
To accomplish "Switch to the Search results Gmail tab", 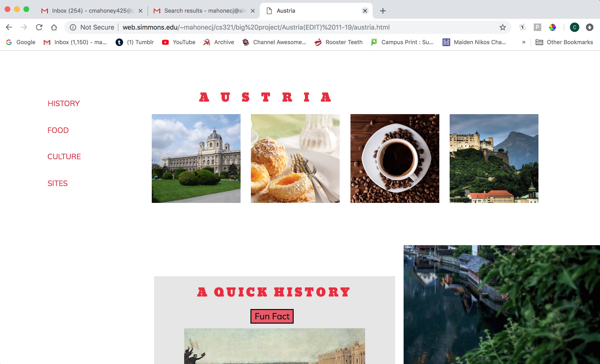I will pos(205,11).
